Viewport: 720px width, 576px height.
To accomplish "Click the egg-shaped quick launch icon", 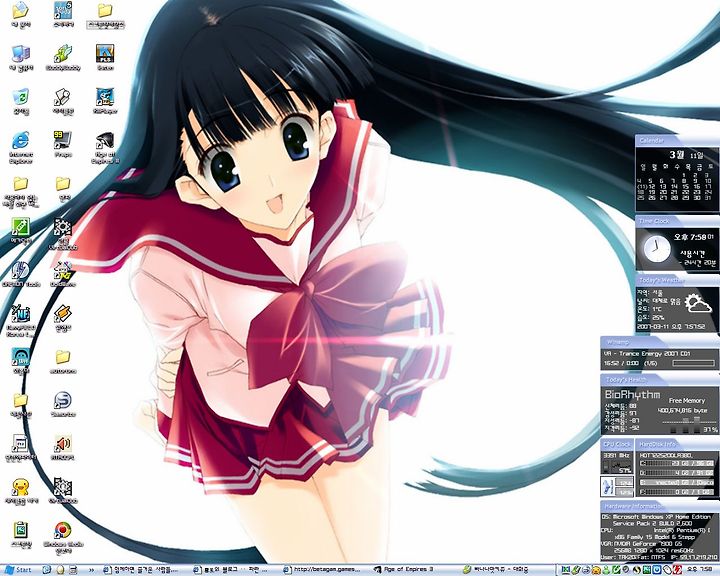I will (x=60, y=570).
